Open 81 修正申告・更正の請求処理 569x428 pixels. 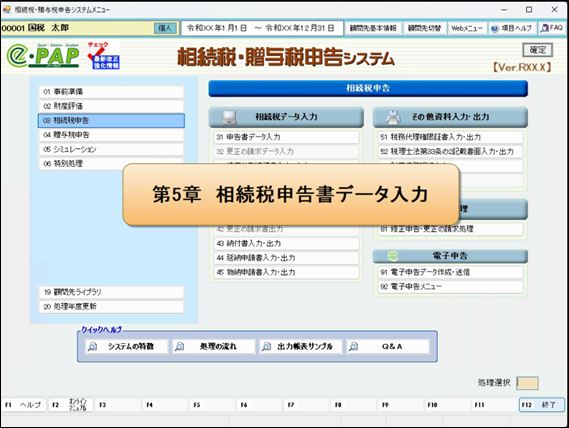tap(450, 229)
